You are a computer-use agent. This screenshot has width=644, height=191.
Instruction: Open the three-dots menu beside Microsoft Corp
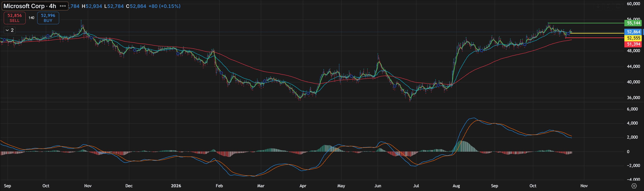click(x=63, y=6)
